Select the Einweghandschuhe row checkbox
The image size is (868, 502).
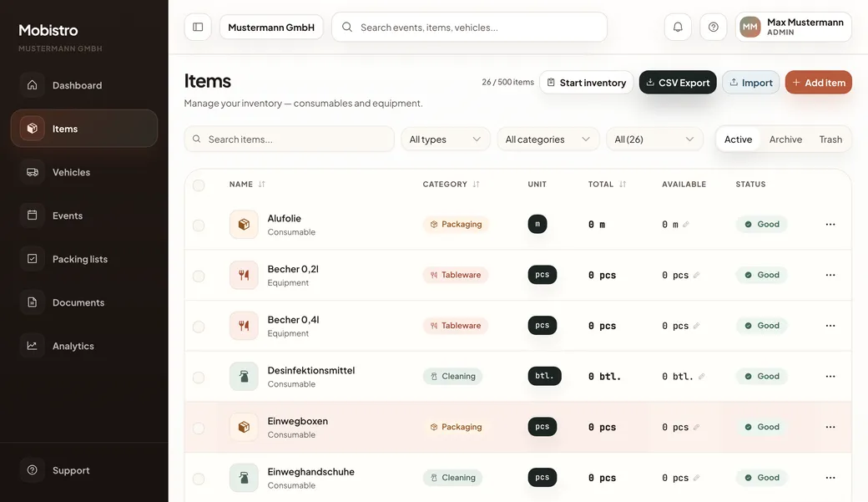198,479
